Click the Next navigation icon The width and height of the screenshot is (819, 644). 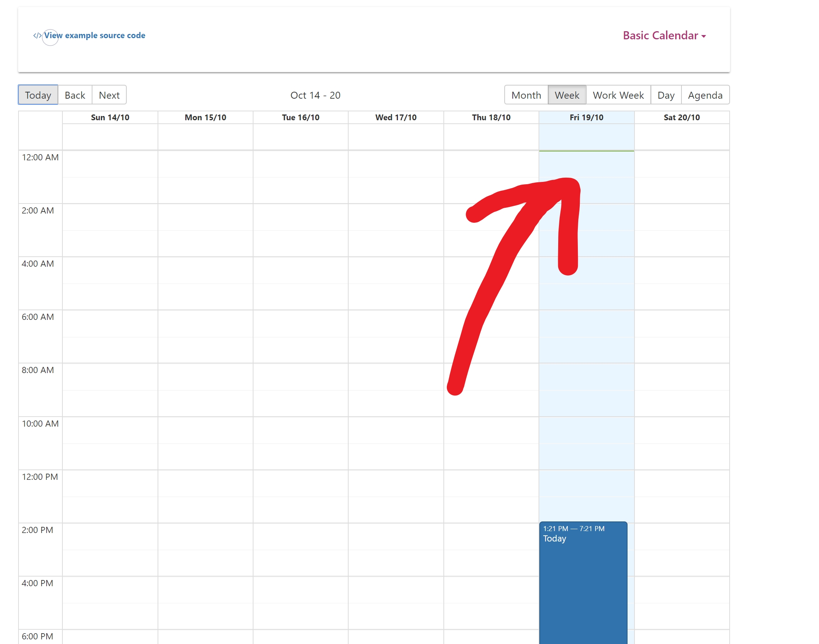109,95
